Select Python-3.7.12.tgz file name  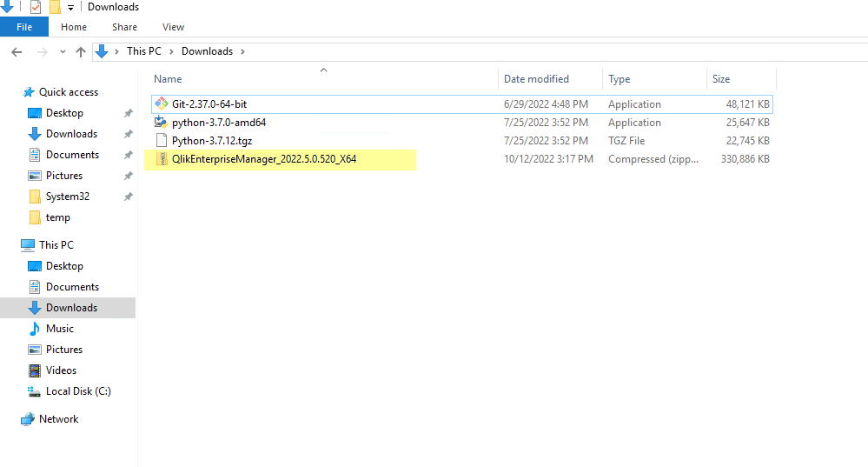point(212,141)
